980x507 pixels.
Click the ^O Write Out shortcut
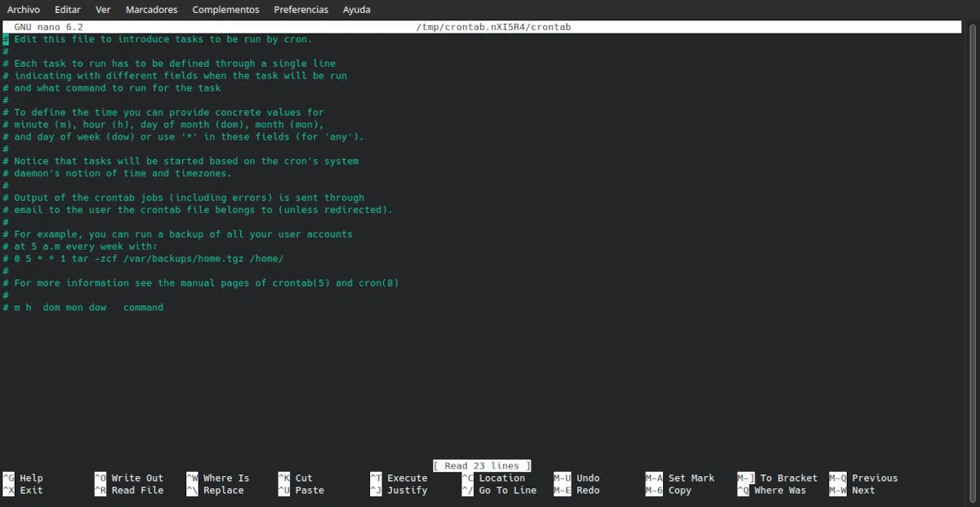pos(129,478)
